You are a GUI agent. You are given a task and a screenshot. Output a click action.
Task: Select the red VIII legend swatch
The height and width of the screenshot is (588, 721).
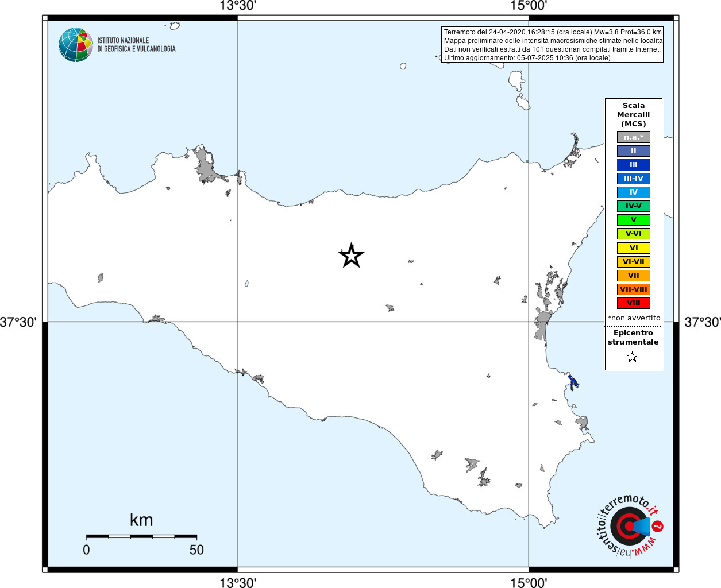click(x=634, y=303)
